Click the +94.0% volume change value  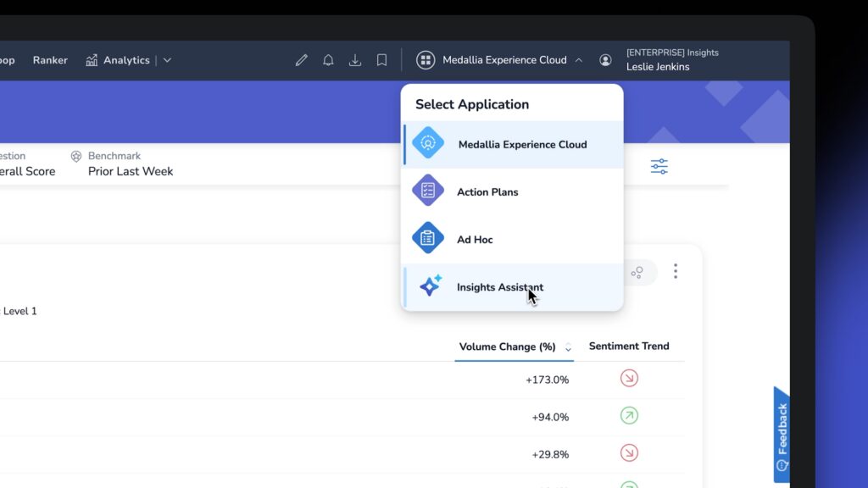[550, 417]
